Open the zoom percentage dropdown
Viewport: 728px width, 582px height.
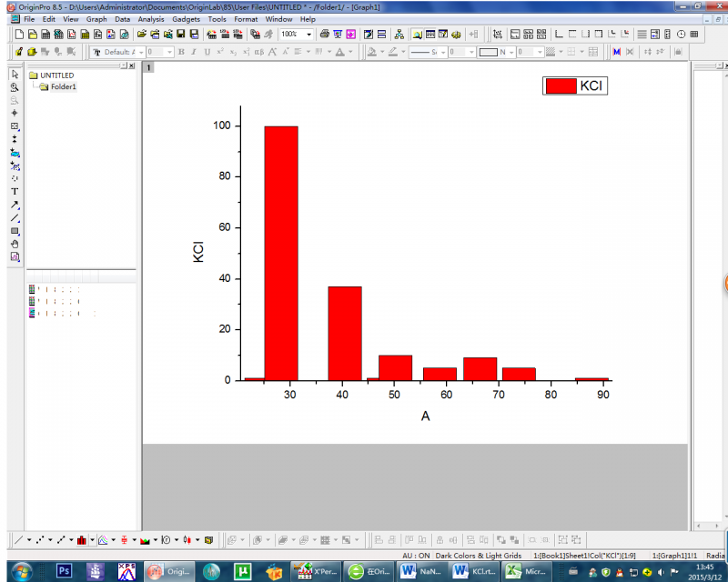[309, 35]
